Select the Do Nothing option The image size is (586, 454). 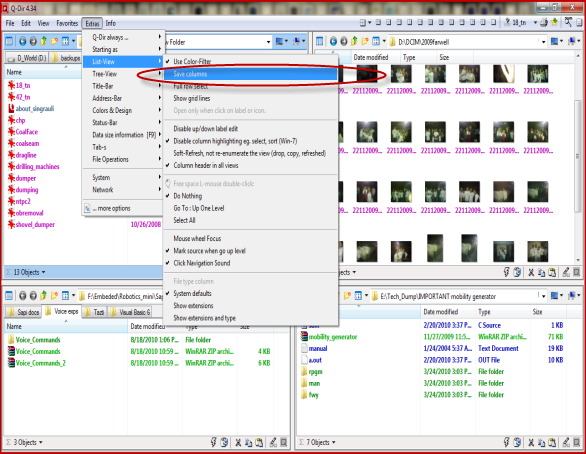[251, 196]
